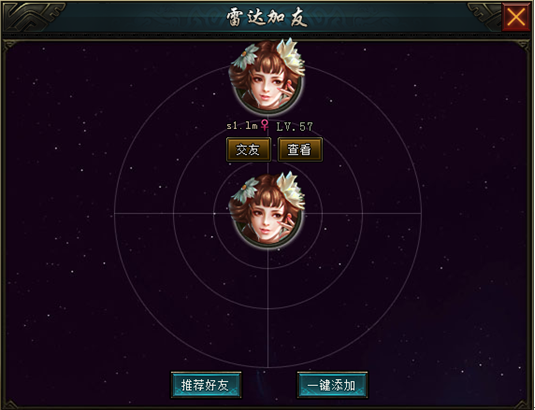Add everyone using 一键添加 button

332,385
